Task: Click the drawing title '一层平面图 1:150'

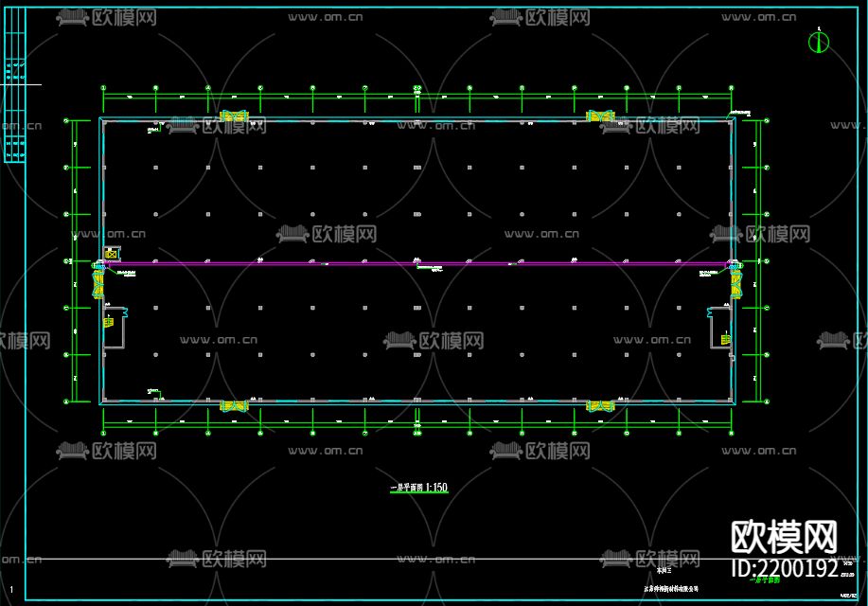Action: click(x=418, y=488)
